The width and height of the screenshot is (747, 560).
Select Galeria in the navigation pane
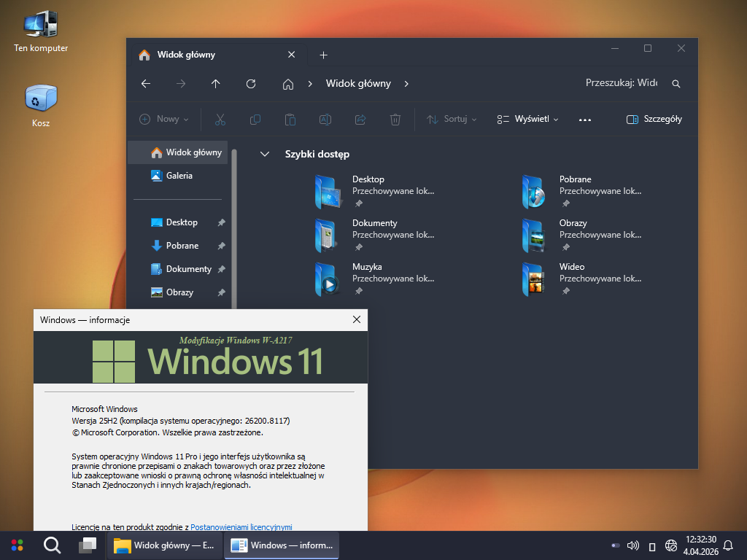tap(179, 176)
